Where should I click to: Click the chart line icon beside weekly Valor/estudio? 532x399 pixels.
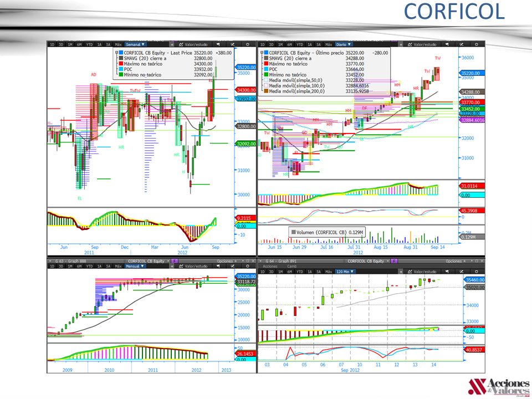click(x=181, y=44)
